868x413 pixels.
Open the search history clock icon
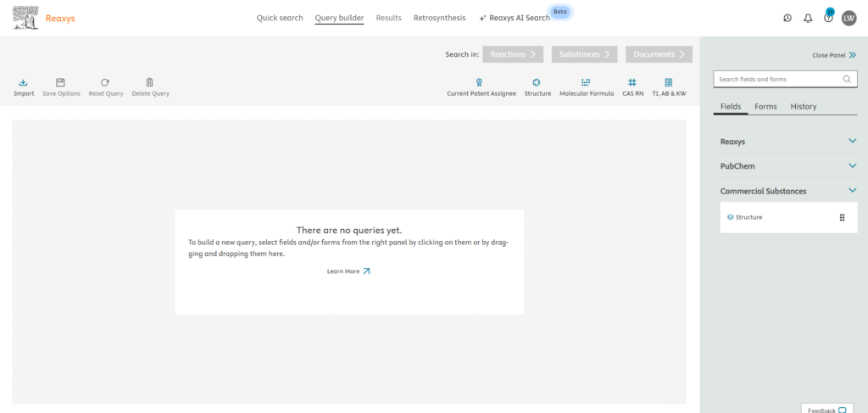click(787, 18)
